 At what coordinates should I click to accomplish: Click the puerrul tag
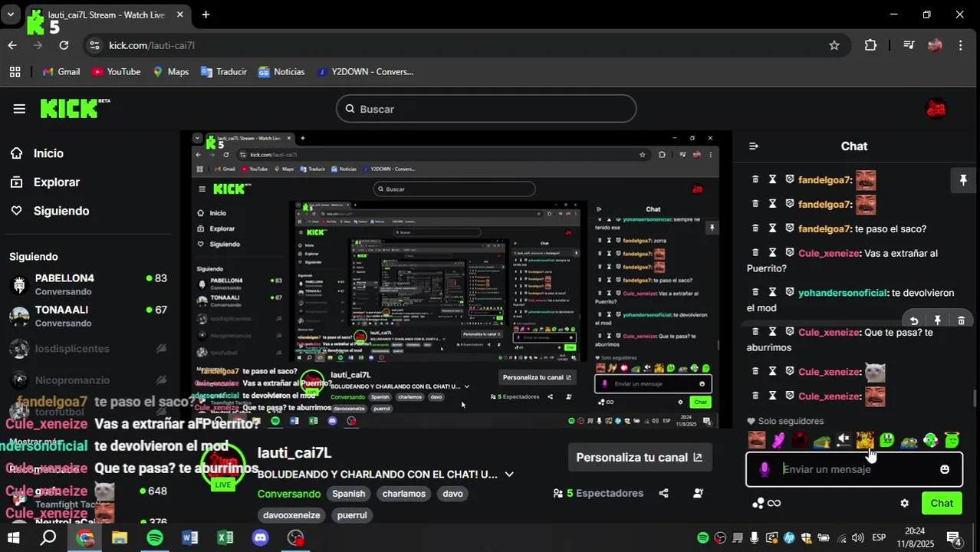(352, 515)
